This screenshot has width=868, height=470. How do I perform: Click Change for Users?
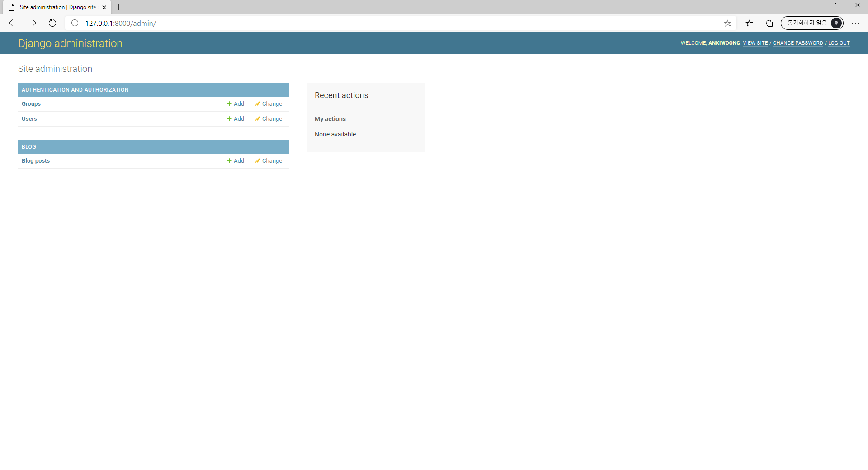[269, 119]
